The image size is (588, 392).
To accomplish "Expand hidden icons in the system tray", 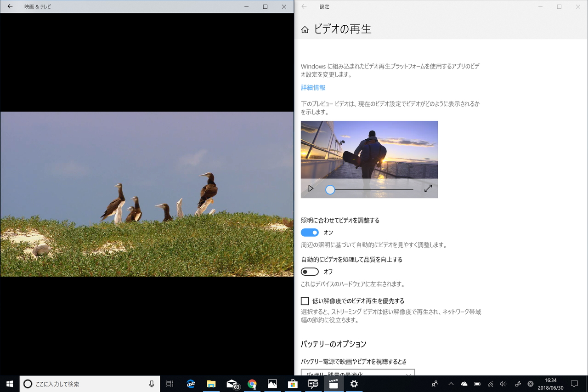I will click(x=451, y=384).
